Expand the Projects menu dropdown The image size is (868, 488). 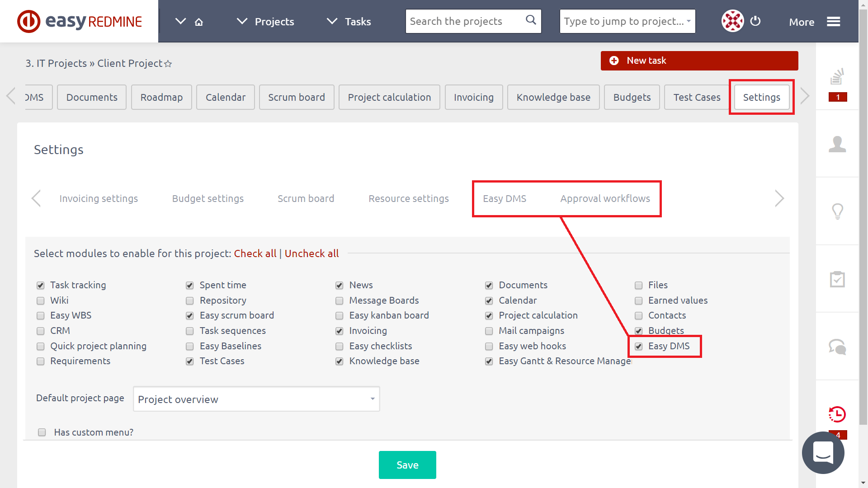coord(242,21)
